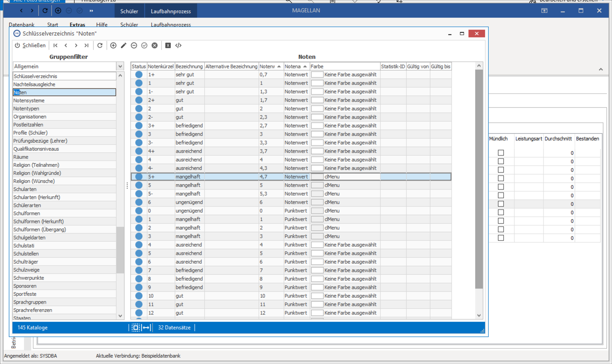Click Bezeichnung column header
Viewport: 612px width, 364px height.
[x=189, y=66]
